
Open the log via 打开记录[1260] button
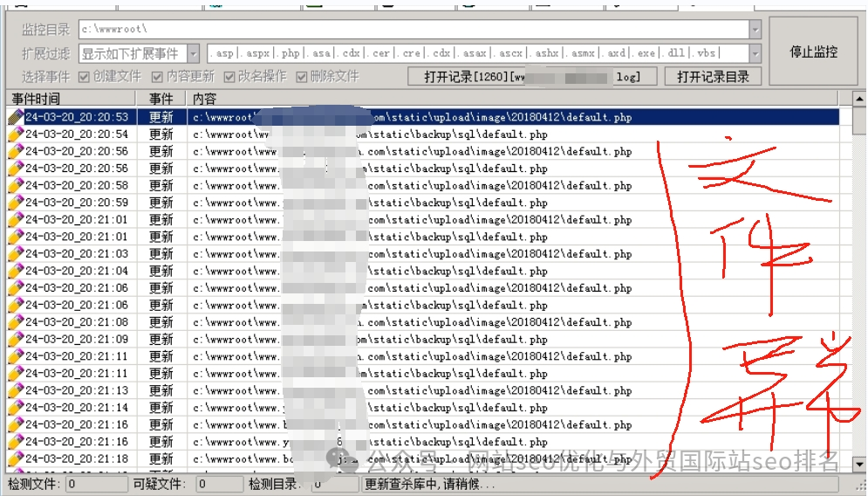pos(532,77)
